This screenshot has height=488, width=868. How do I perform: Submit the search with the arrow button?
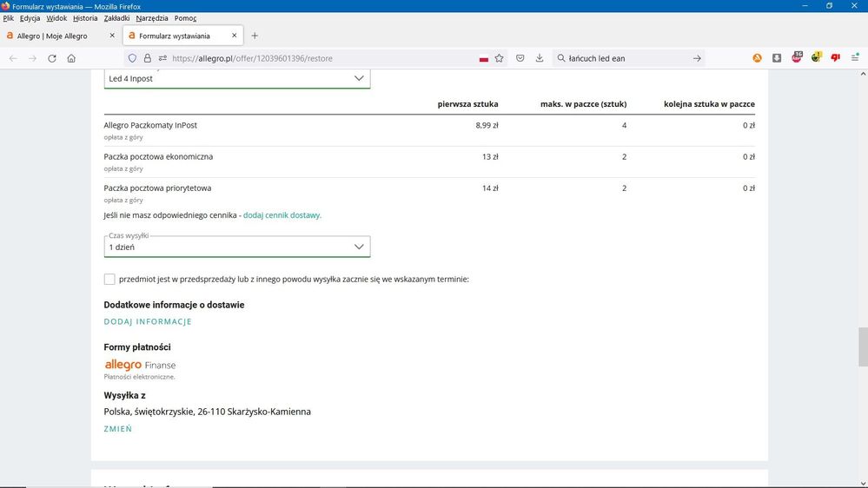coord(697,58)
